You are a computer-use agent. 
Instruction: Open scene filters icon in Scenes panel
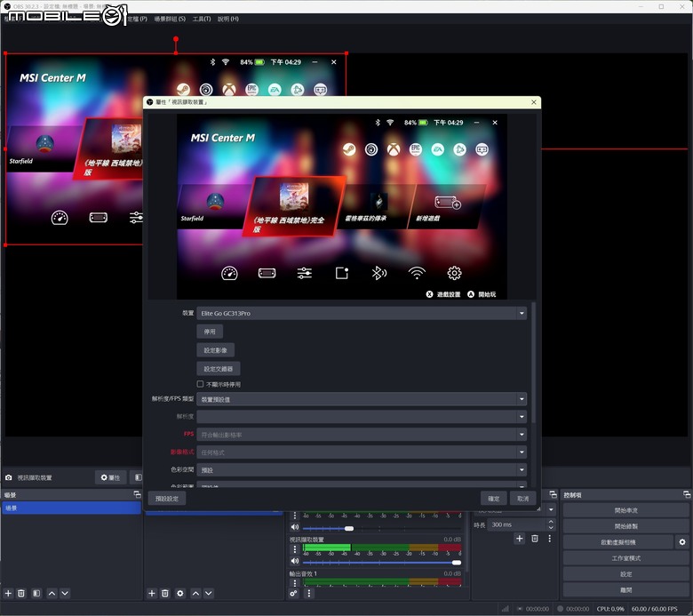coord(36,593)
